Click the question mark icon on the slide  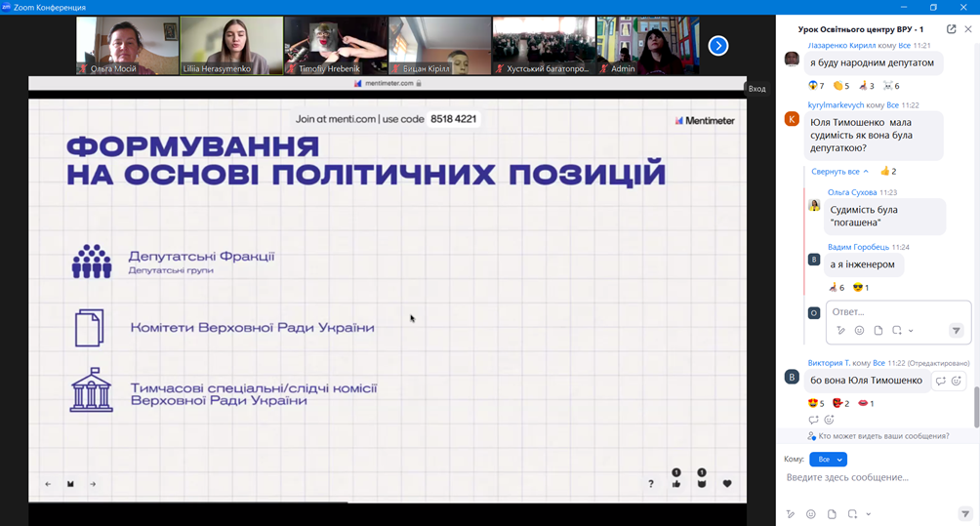coord(651,484)
